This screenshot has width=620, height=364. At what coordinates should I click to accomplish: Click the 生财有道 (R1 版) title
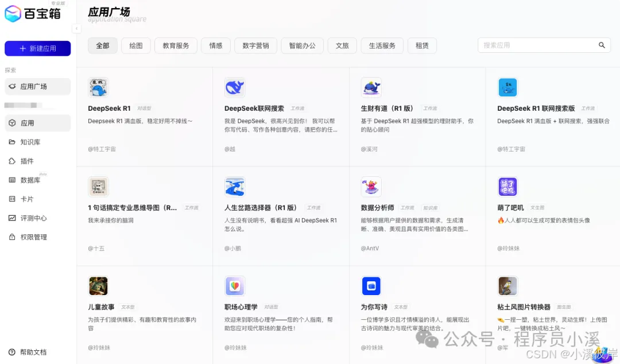click(x=387, y=109)
